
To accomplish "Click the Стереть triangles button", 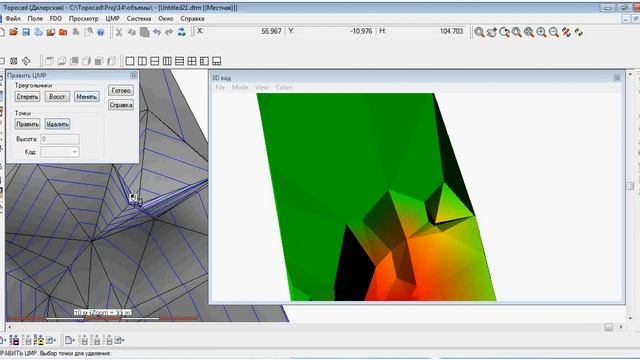I will coord(27,97).
